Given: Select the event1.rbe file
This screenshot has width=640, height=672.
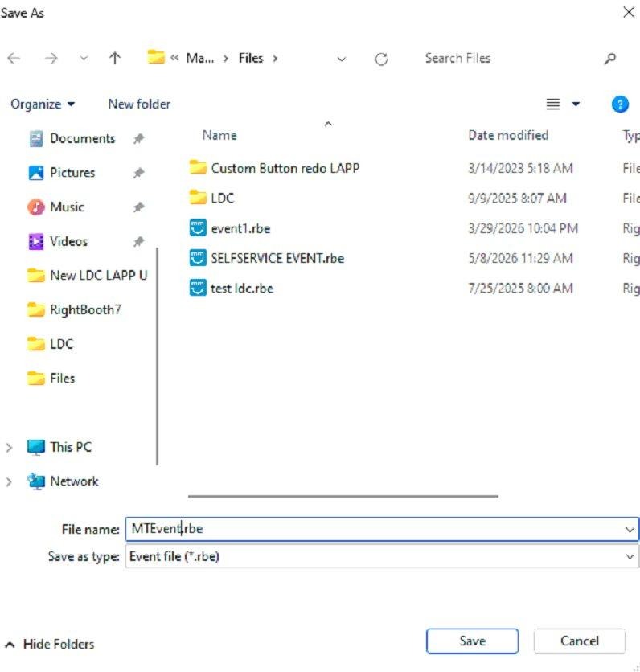Looking at the screenshot, I should (x=240, y=228).
